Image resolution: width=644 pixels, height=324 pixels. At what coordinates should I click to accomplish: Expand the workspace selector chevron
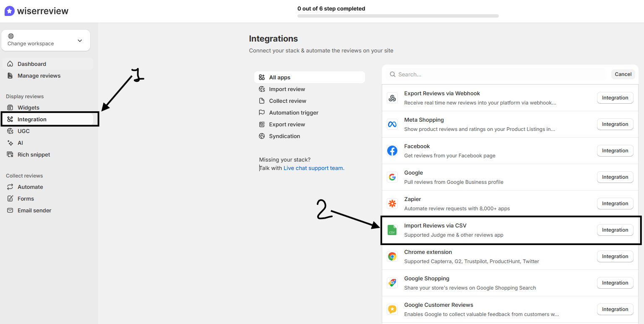tap(80, 40)
